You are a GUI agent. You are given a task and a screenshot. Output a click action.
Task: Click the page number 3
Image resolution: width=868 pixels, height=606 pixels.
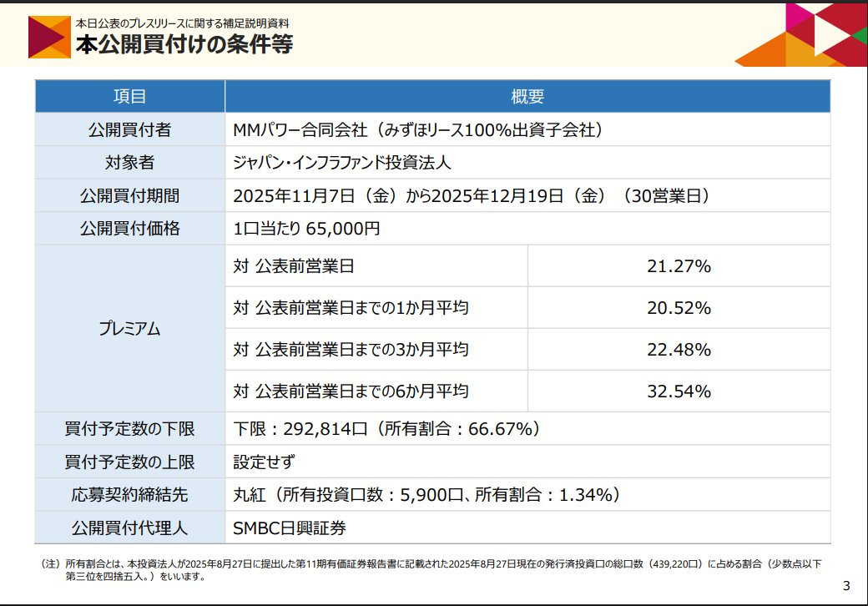pos(845,585)
